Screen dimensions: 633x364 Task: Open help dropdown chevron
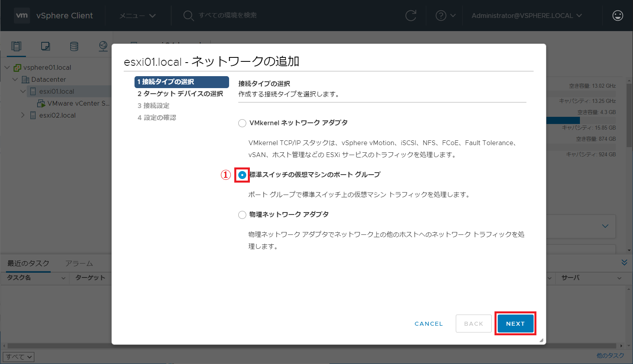coord(453,16)
